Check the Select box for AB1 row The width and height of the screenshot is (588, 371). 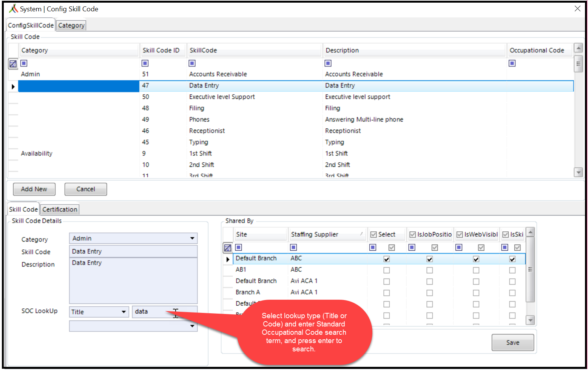click(386, 270)
